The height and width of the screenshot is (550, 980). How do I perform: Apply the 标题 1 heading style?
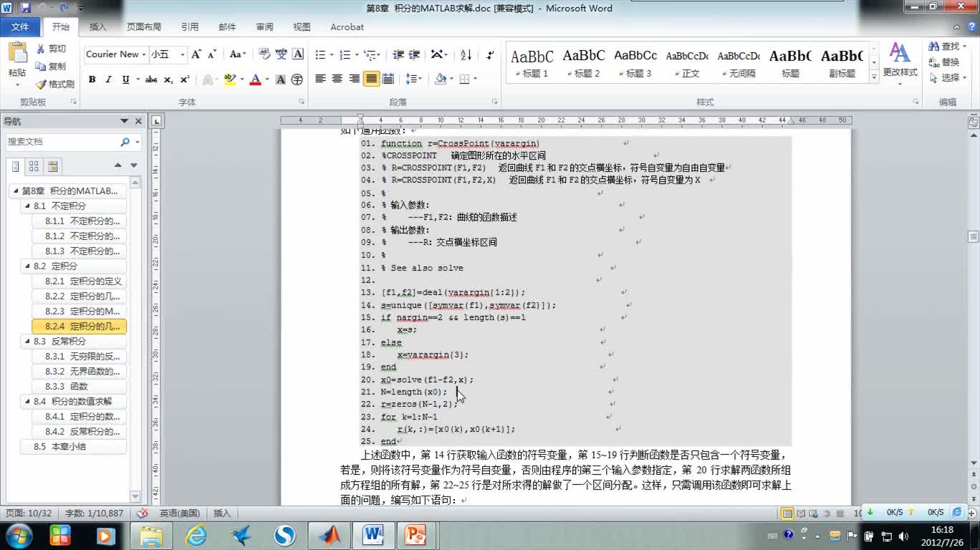[532, 62]
